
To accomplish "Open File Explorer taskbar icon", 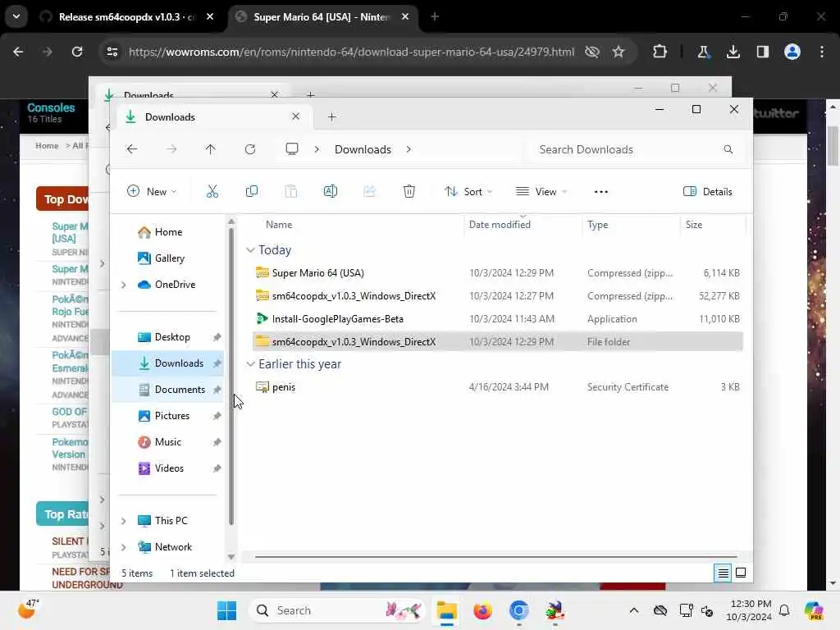I will 446,610.
